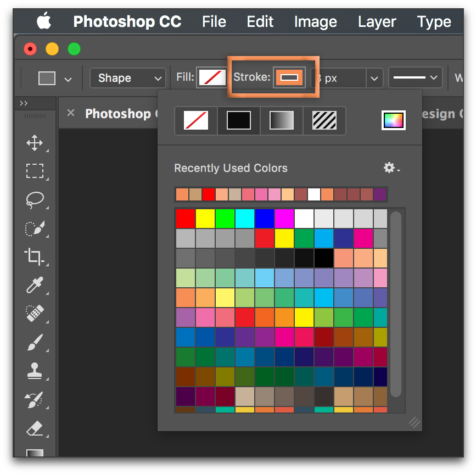Viewport: 476px width, 474px height.
Task: Open the File menu
Action: pos(214,21)
